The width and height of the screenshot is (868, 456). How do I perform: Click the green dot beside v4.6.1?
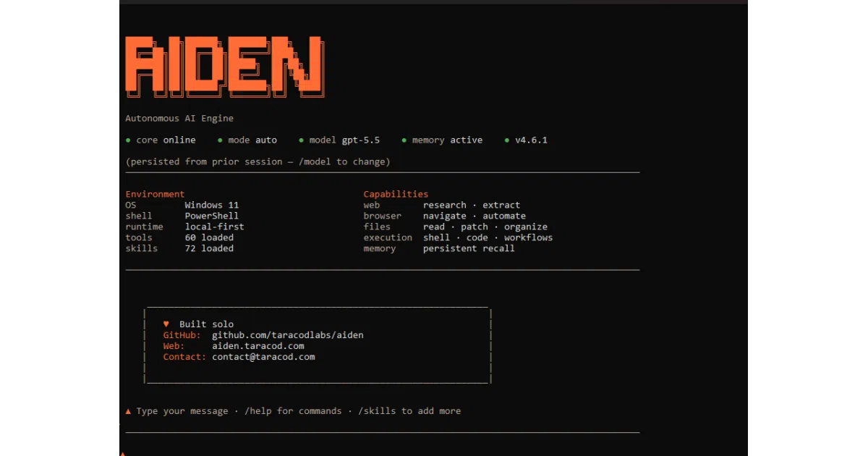point(507,140)
